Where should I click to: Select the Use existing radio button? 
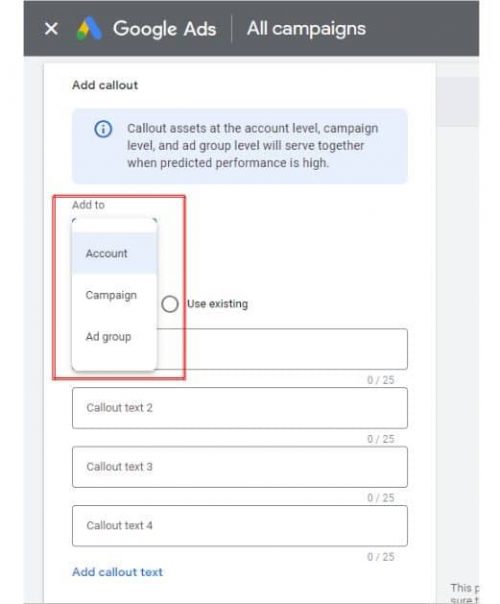pyautogui.click(x=170, y=304)
